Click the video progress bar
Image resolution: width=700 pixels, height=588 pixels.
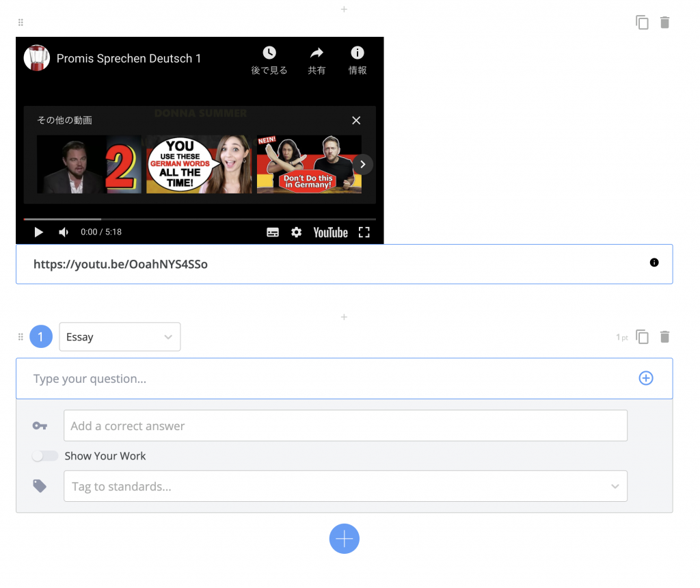click(200, 219)
